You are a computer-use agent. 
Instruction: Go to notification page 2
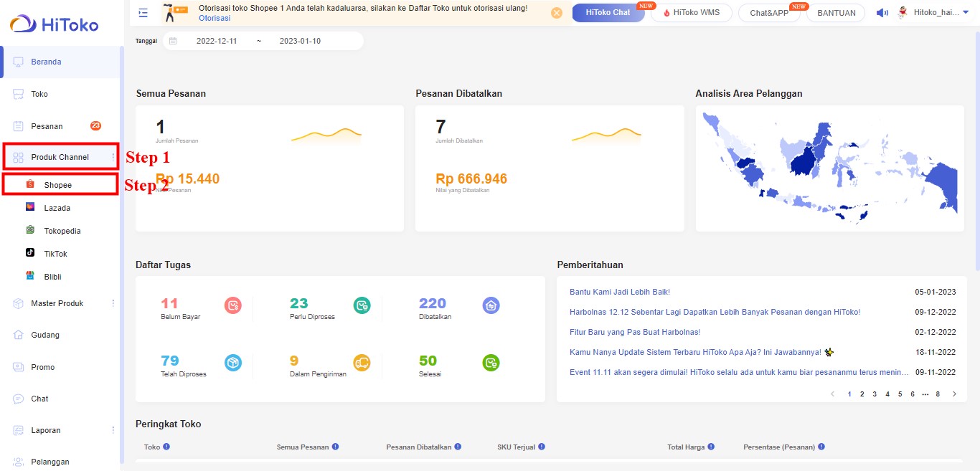[x=862, y=394]
